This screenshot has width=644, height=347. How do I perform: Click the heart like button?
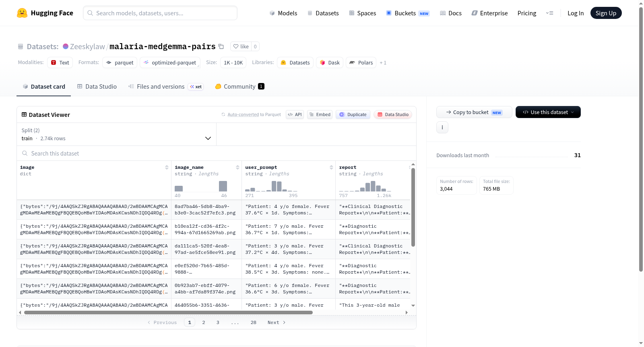click(241, 46)
